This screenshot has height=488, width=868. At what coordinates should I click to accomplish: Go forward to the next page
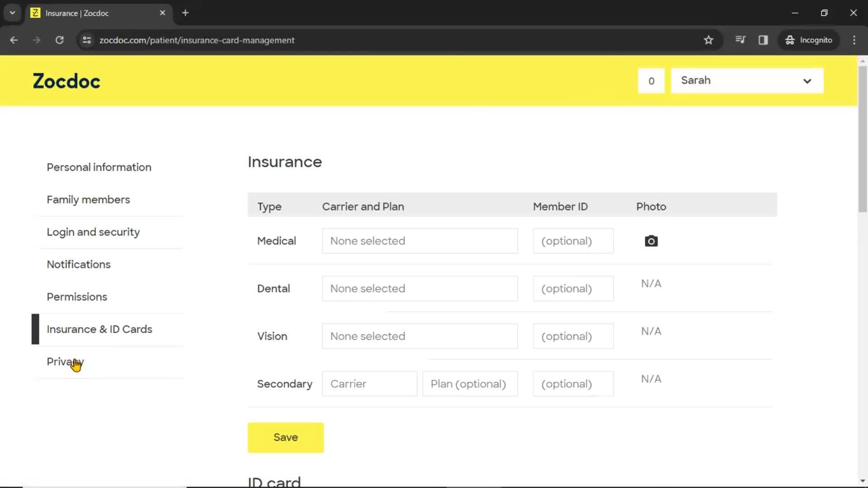point(37,40)
